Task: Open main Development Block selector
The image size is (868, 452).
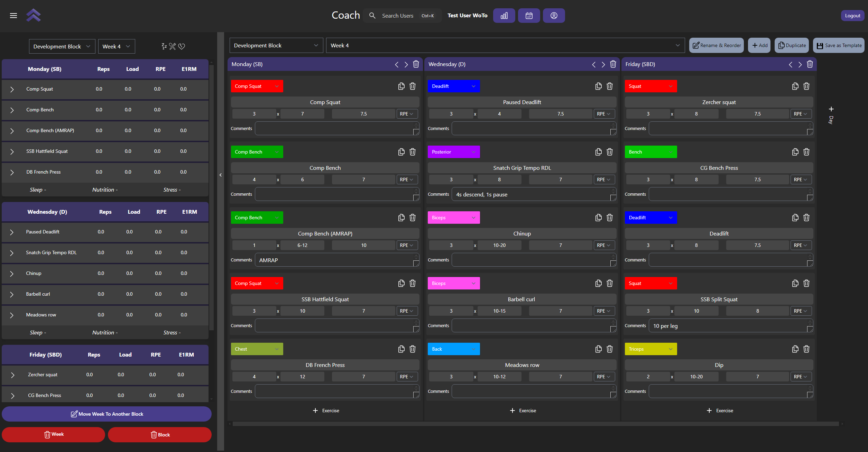Action: [x=276, y=46]
